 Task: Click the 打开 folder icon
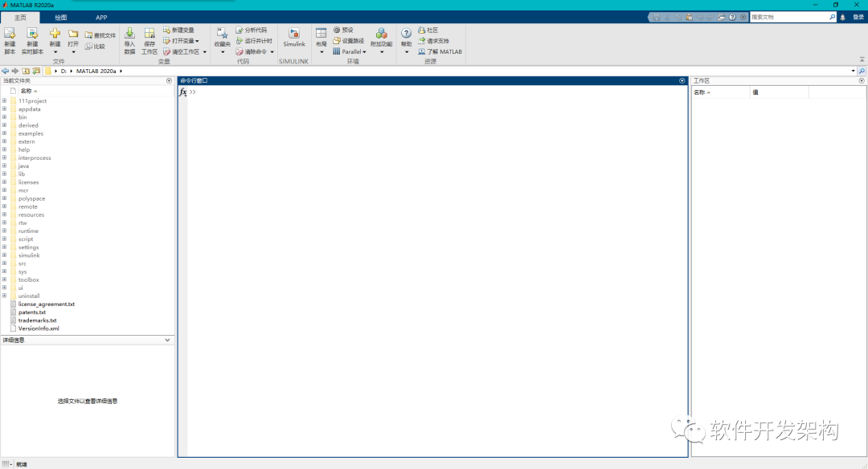[73, 35]
